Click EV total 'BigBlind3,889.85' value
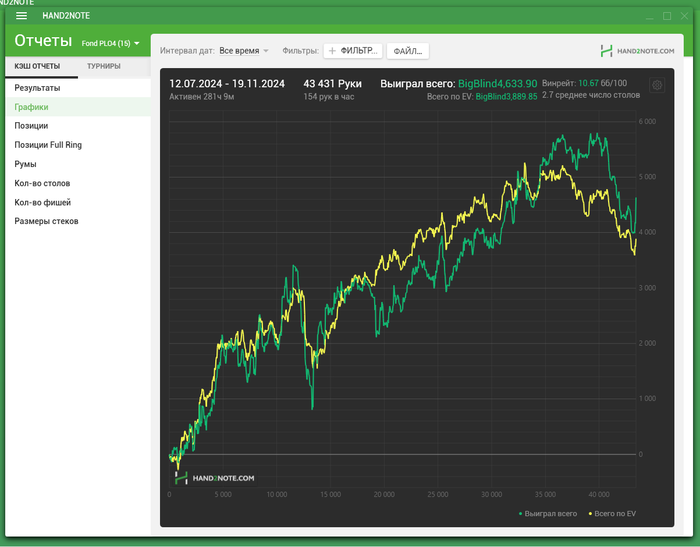This screenshot has width=700, height=547. [506, 97]
